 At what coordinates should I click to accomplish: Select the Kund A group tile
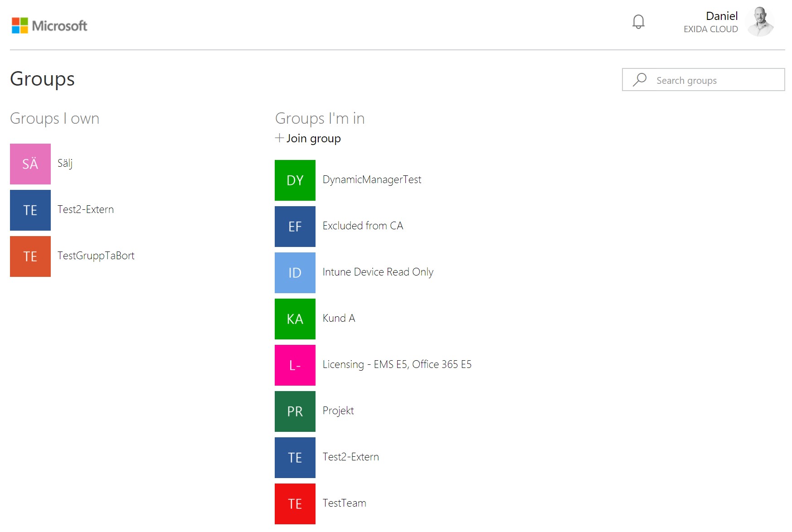click(295, 319)
